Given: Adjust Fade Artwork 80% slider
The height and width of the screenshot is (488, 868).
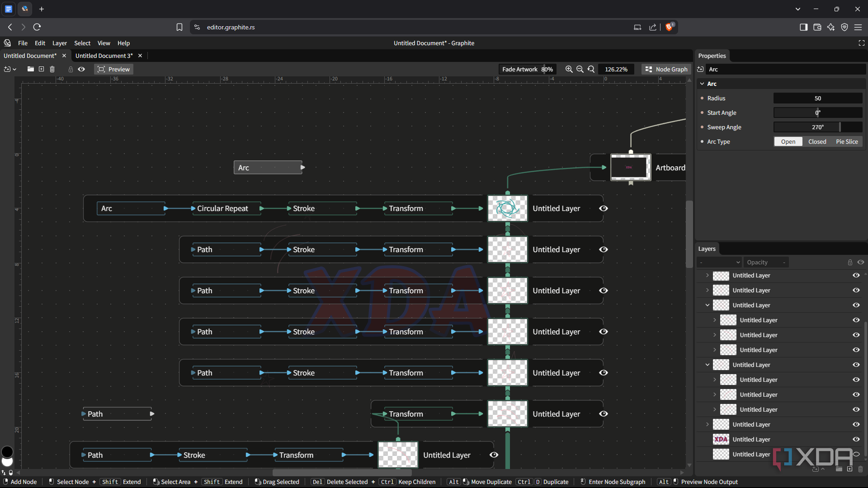Looking at the screenshot, I should pyautogui.click(x=528, y=69).
